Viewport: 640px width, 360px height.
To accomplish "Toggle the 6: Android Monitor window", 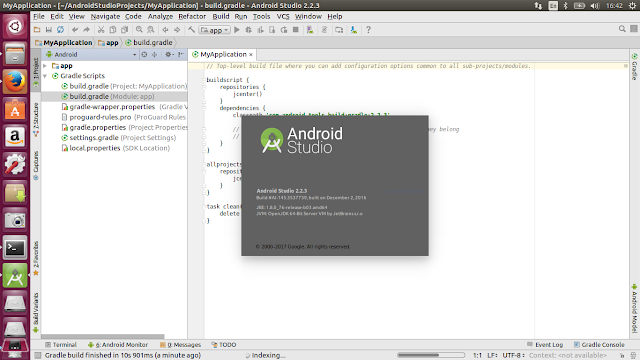I will click(x=118, y=344).
